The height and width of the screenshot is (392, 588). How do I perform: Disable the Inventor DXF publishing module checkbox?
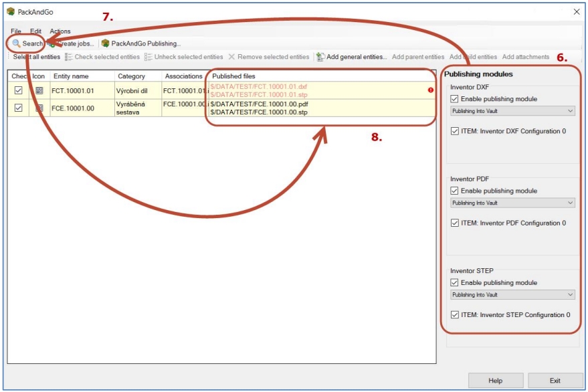(x=455, y=99)
